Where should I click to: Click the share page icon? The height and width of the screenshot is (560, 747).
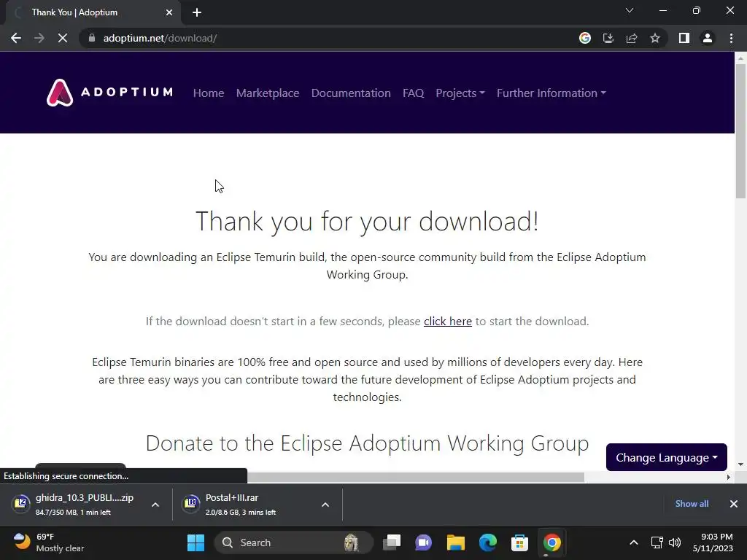click(x=632, y=38)
